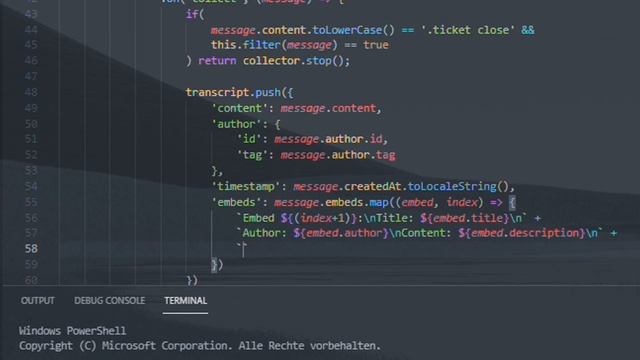The width and height of the screenshot is (640, 360).
Task: Click line number 48 in the gutter
Action: [x=31, y=92]
